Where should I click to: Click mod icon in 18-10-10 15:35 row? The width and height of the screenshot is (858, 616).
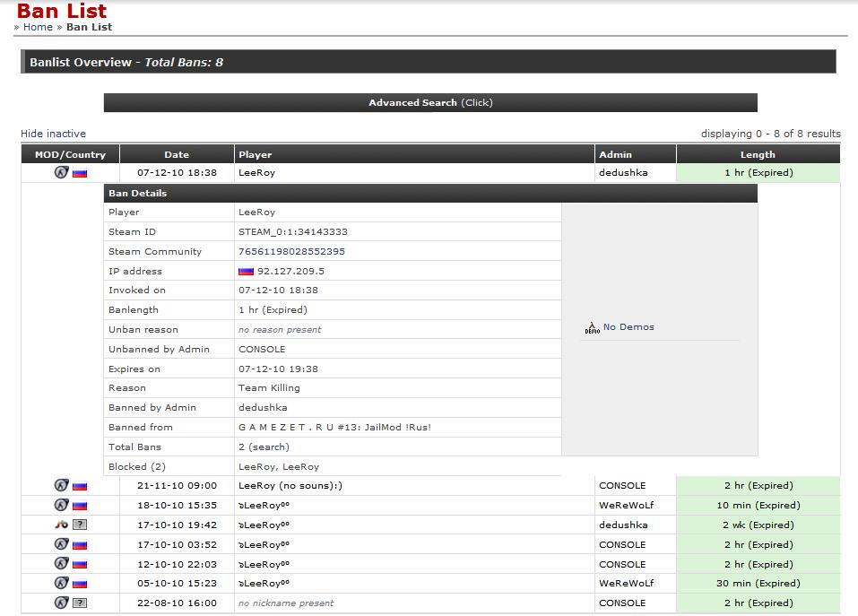tap(61, 505)
